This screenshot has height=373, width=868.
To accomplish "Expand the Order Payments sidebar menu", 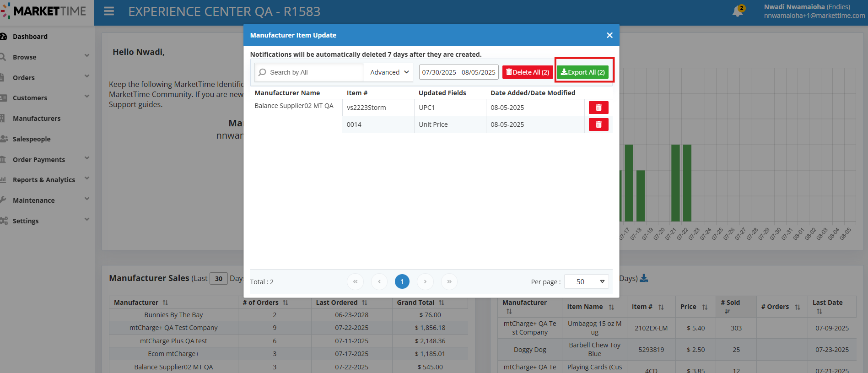I will point(87,158).
